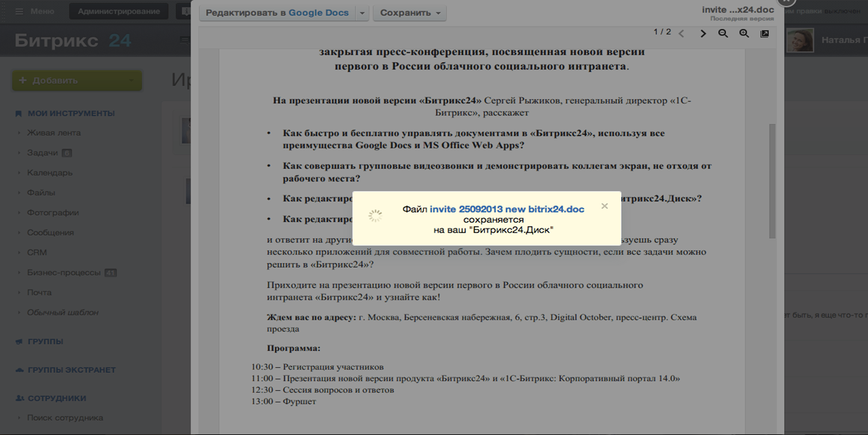Open 'Фотографии' in sidebar
Screen dimensions: 868x435
point(52,212)
